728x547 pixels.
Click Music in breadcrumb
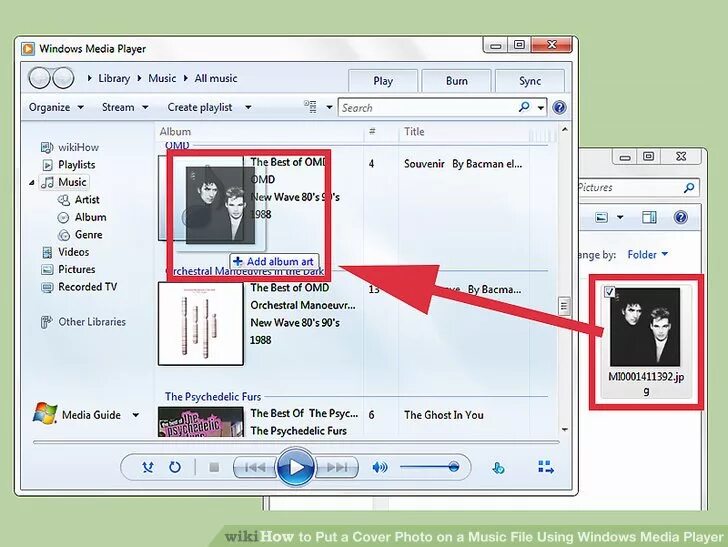pos(162,78)
